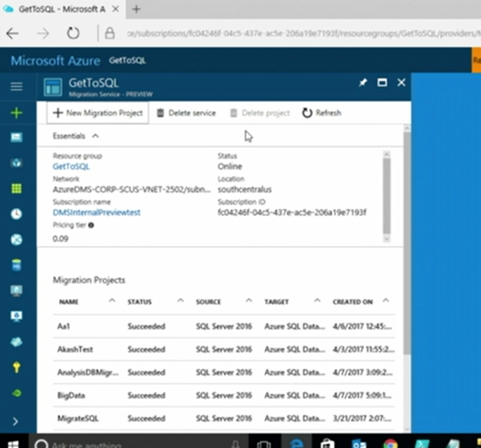
Task: Click the browser address bar URL
Action: click(304, 33)
